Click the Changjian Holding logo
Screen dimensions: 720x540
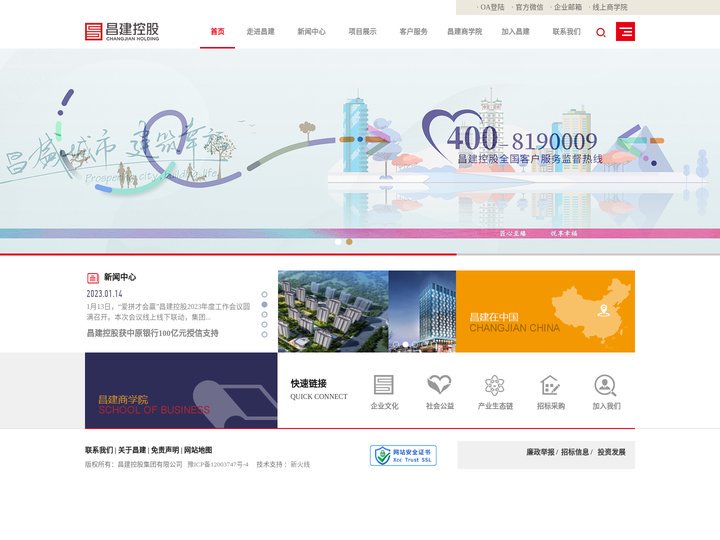click(x=122, y=32)
